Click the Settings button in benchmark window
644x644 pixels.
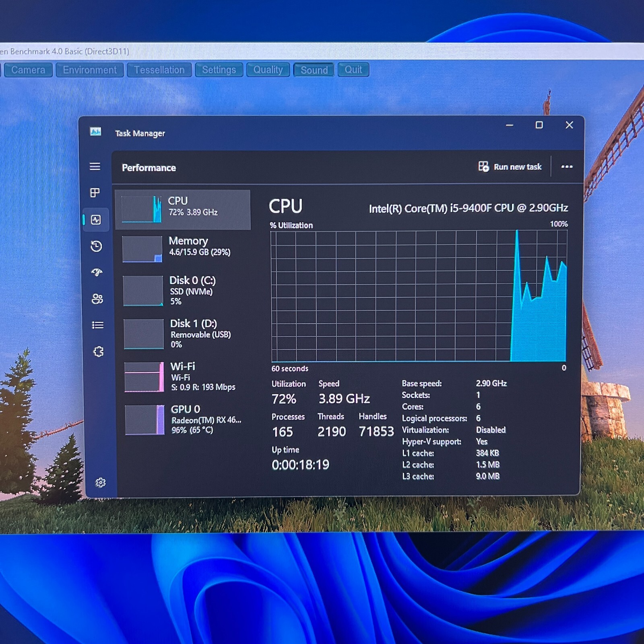coord(219,70)
